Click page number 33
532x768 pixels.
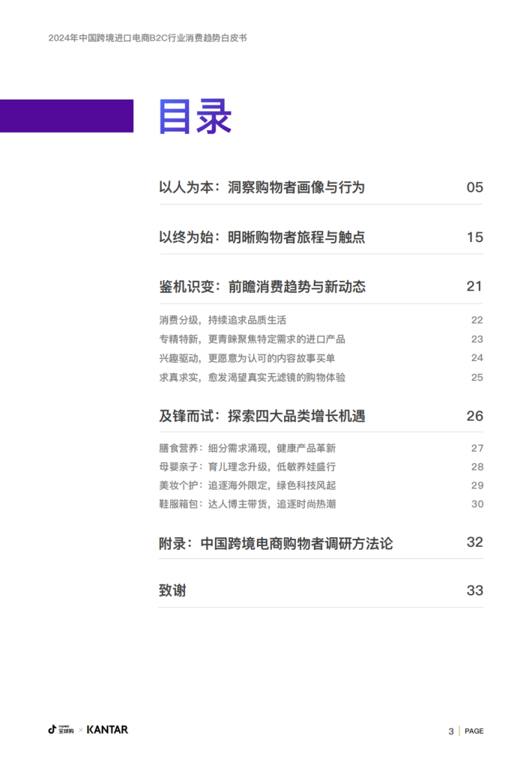click(x=475, y=590)
